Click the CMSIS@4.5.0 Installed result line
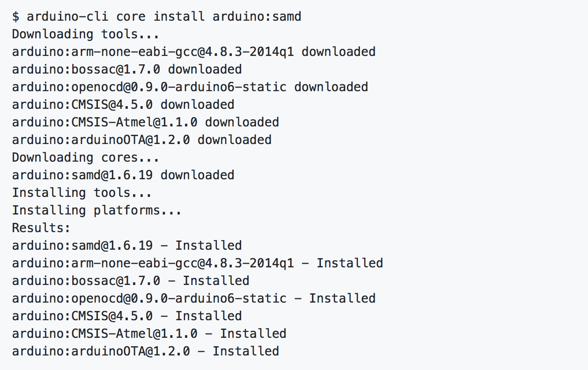Image resolution: width=588 pixels, height=370 pixels. [x=127, y=316]
